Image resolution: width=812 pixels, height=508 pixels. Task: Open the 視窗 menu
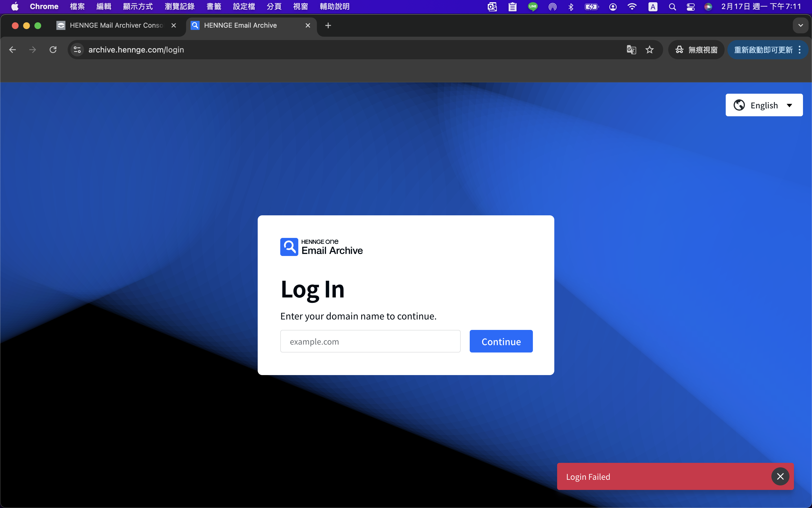300,6
